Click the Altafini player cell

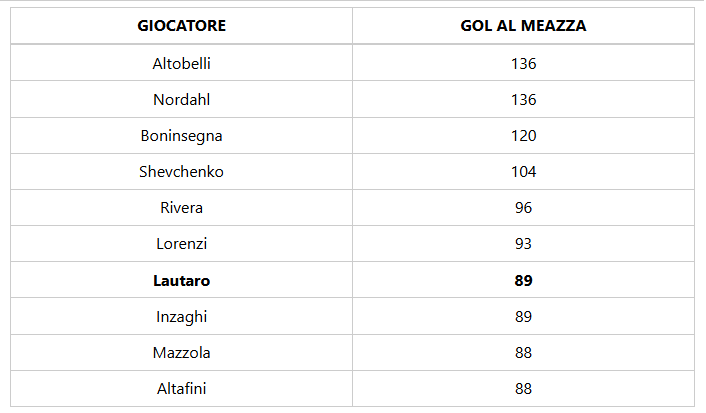pos(181,389)
